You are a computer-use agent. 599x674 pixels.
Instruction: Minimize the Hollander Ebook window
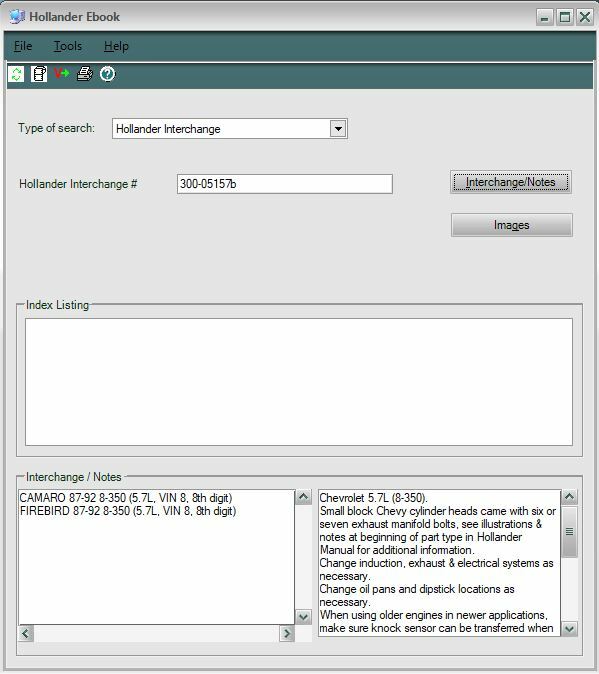tap(545, 18)
